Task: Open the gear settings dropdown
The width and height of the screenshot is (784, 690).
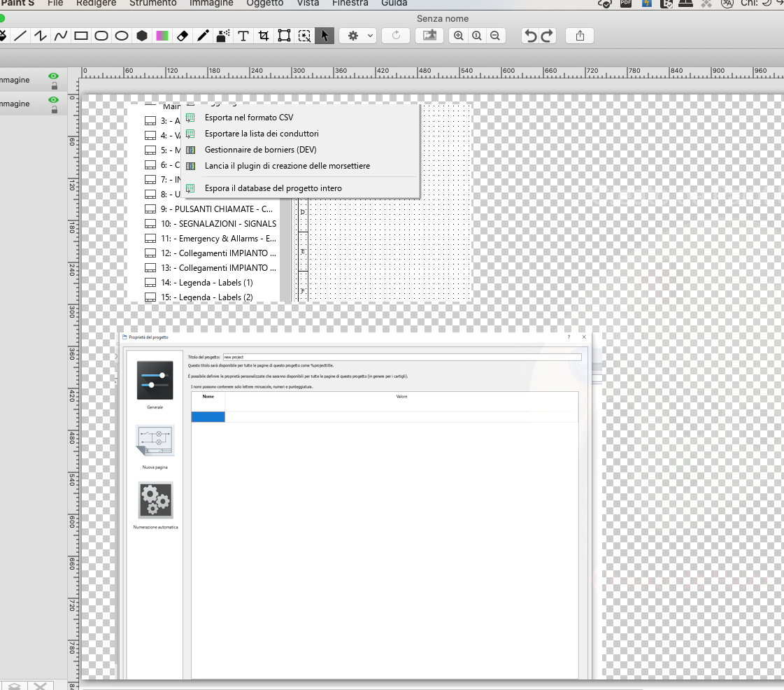Action: [x=360, y=36]
